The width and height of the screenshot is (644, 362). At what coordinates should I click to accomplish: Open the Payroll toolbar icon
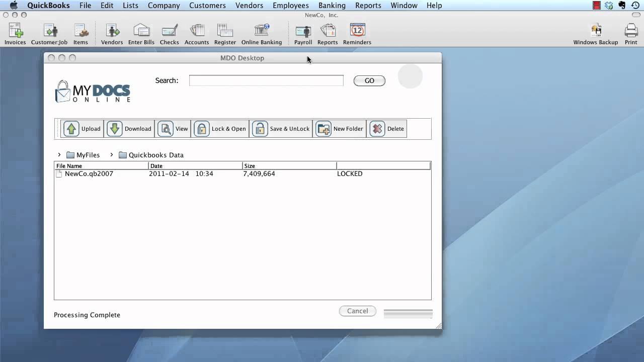pyautogui.click(x=303, y=34)
